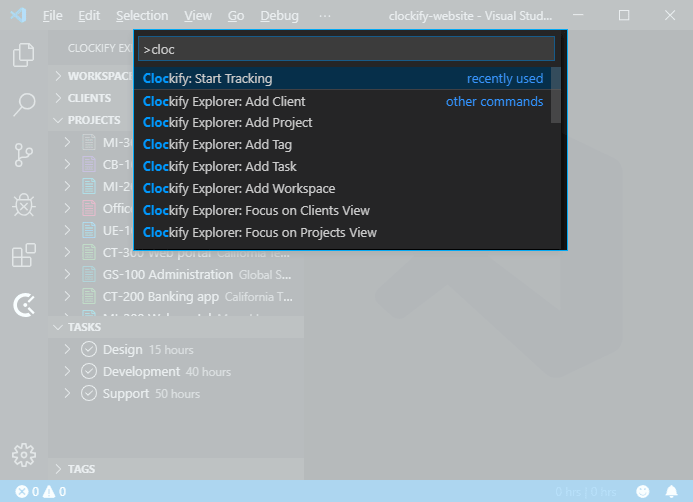Viewport: 693px width, 502px height.
Task: Expand the TAGS section
Action: tap(58, 469)
